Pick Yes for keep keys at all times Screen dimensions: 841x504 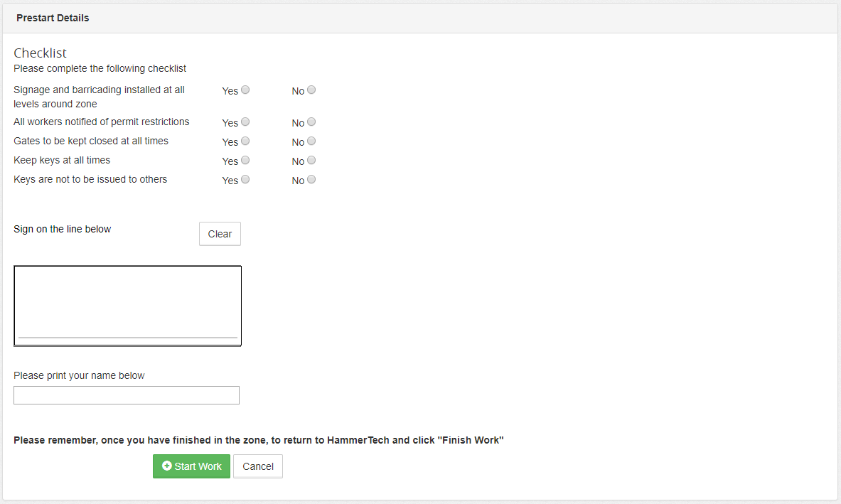point(245,161)
